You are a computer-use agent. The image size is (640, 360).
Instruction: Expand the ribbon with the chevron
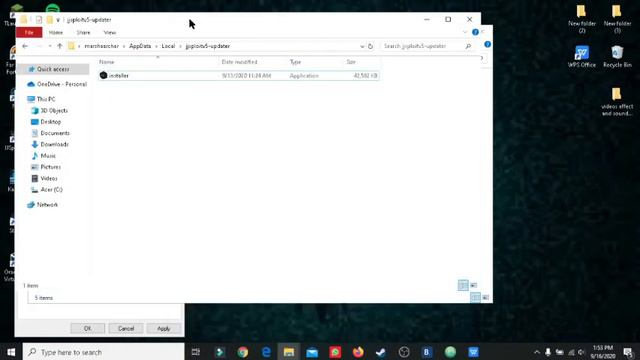click(465, 32)
